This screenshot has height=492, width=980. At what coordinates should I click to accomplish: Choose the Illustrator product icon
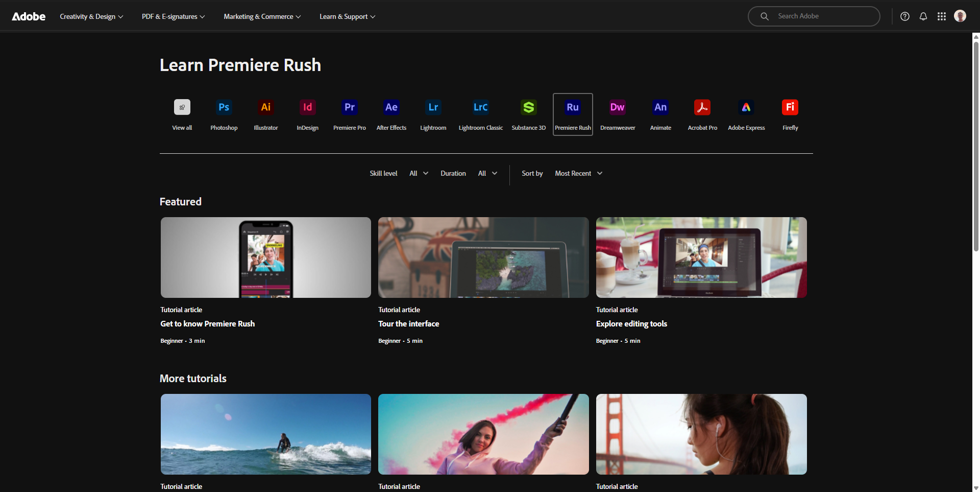pyautogui.click(x=265, y=107)
